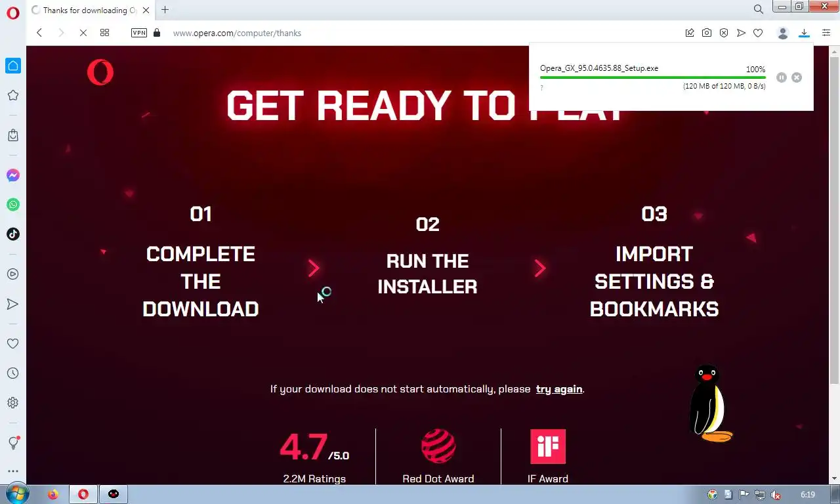Open the tab islands grid icon
The height and width of the screenshot is (504, 840).
point(104,33)
